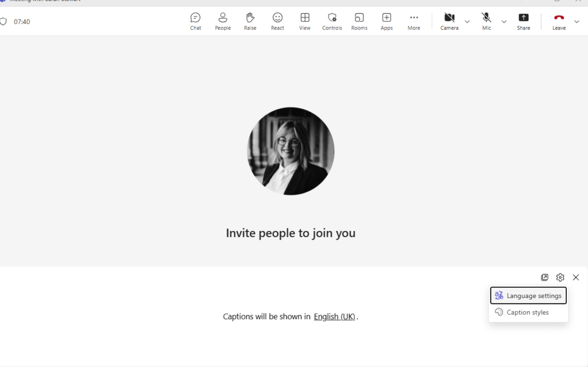Open the React emoji picker
Screen dimensions: 588x367
point(277,21)
